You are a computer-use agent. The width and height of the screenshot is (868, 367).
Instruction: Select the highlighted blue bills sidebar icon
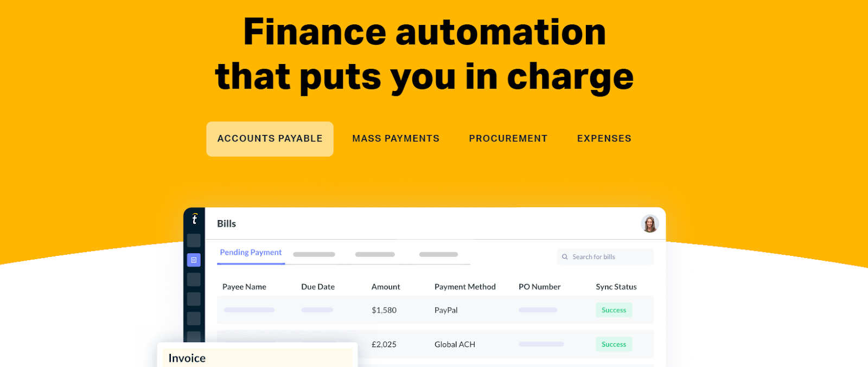click(x=194, y=260)
